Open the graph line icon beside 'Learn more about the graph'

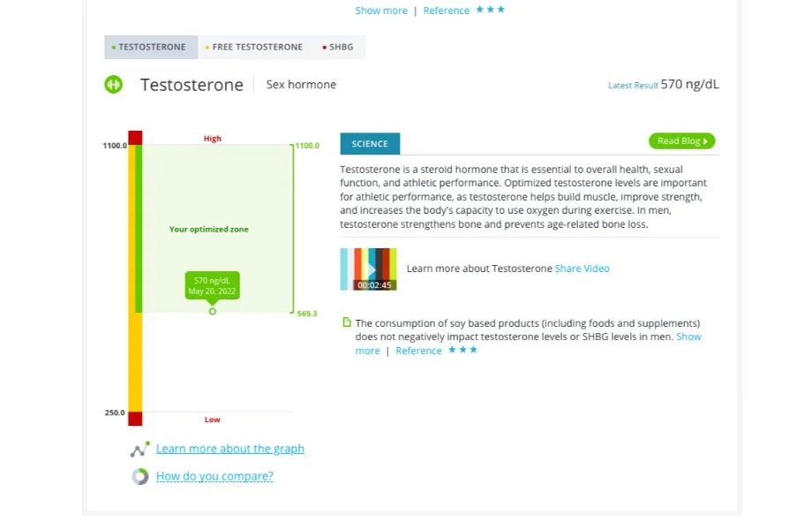pyautogui.click(x=139, y=449)
